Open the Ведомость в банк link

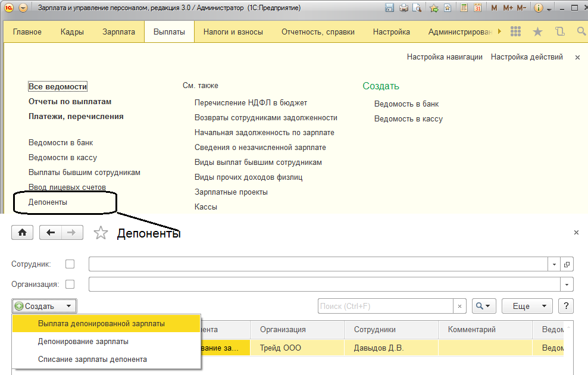pyautogui.click(x=406, y=104)
